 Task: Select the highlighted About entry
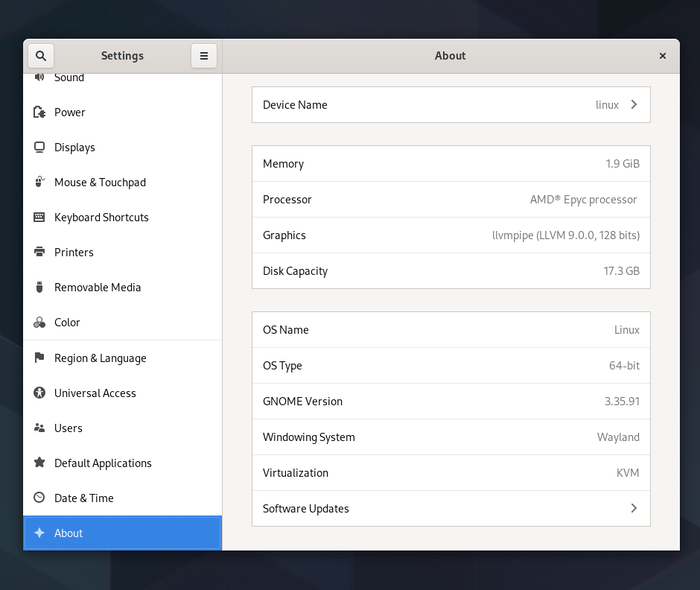[122, 533]
